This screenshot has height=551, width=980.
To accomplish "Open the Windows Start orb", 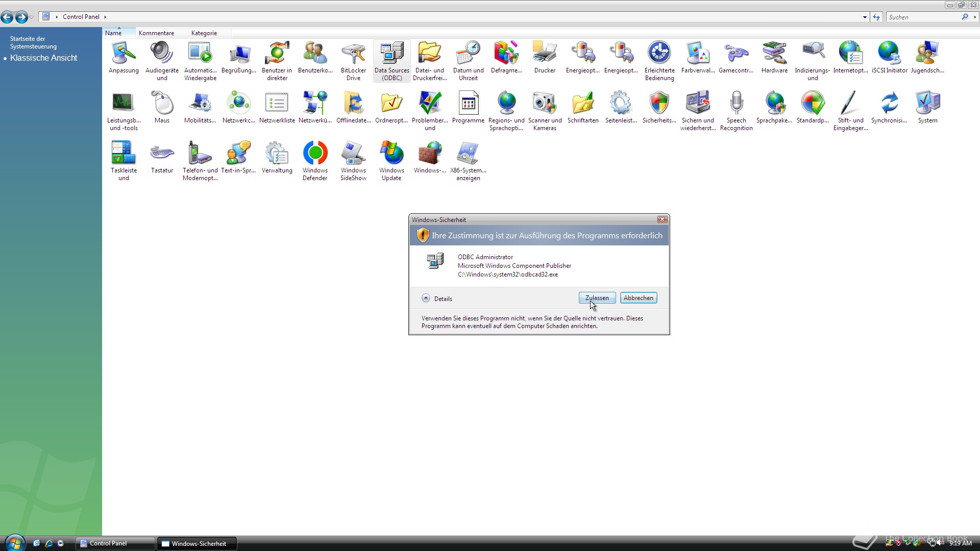I will tap(14, 543).
